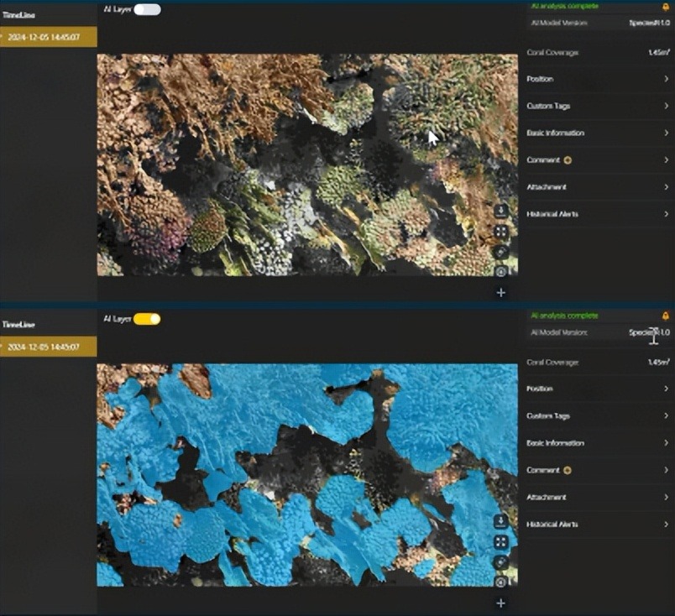Select the lower 2024-12-05 14:45:07 timeline entry
The width and height of the screenshot is (675, 616).
49,346
